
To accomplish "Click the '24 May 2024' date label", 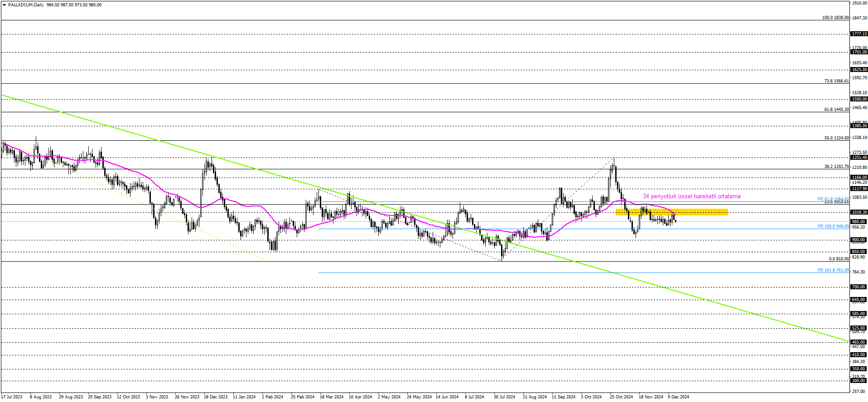I will pos(419,397).
